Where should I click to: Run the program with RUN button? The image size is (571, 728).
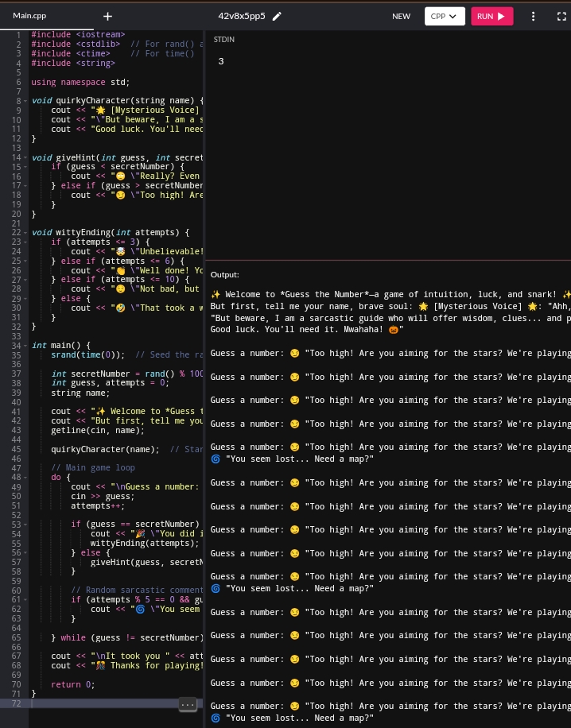(x=492, y=16)
